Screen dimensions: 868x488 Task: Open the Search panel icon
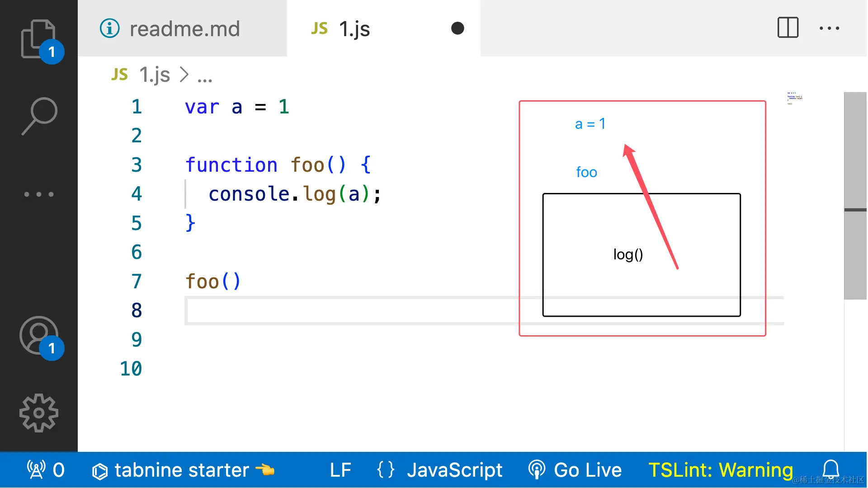click(x=39, y=116)
